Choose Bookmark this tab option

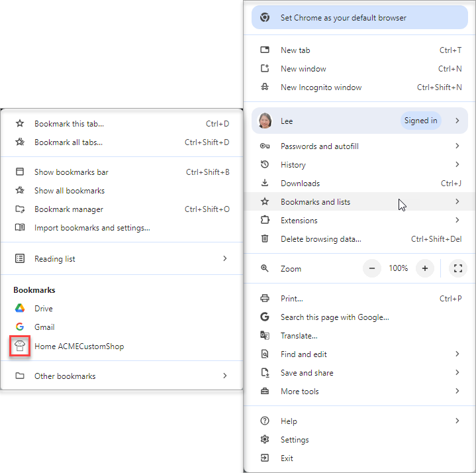[x=69, y=124]
